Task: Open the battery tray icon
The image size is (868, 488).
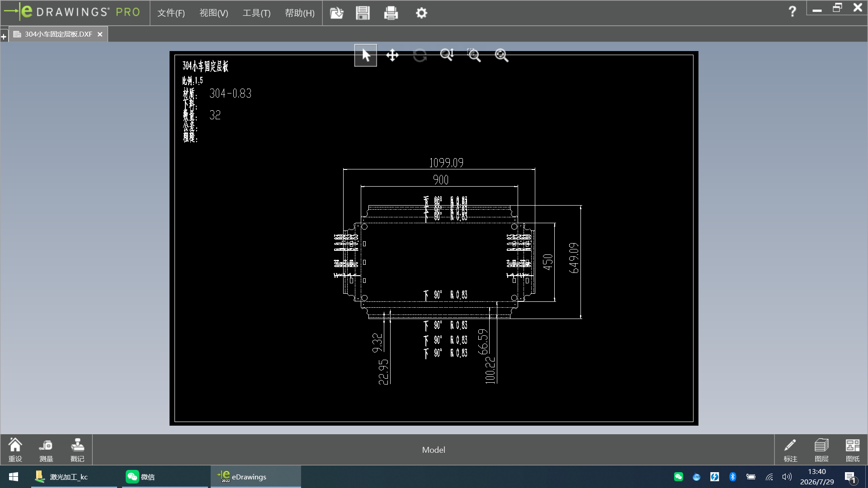Action: click(751, 477)
